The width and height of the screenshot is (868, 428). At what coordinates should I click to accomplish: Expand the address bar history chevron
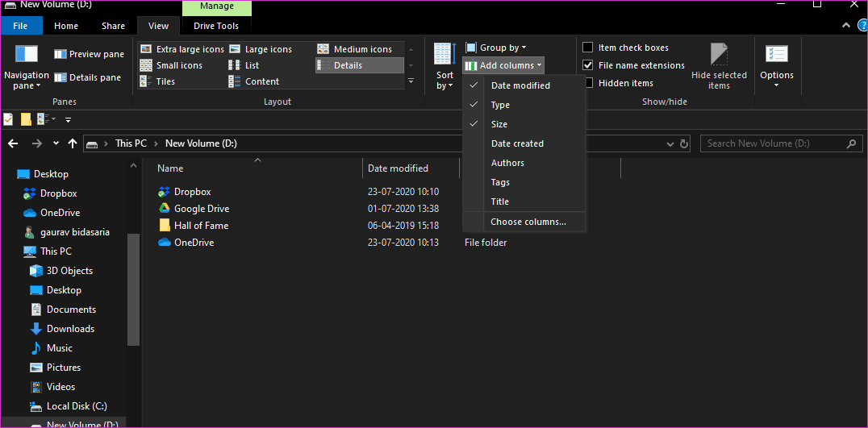670,143
